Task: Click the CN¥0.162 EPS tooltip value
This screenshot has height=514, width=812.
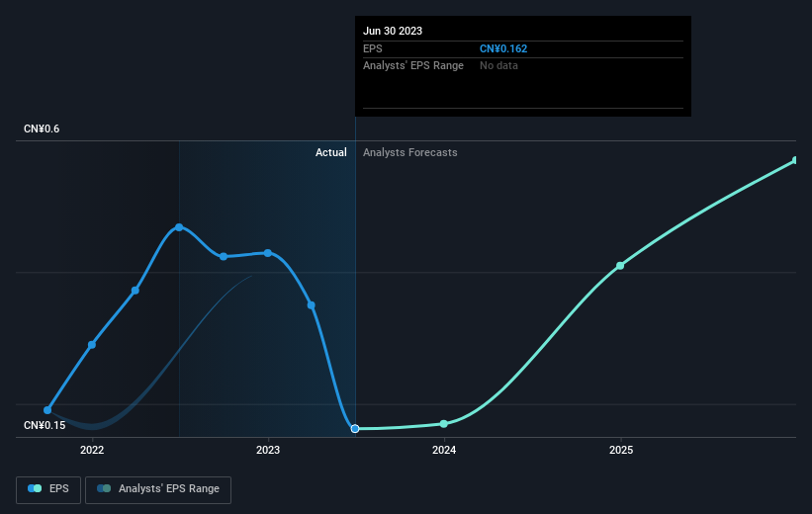Action: (503, 48)
